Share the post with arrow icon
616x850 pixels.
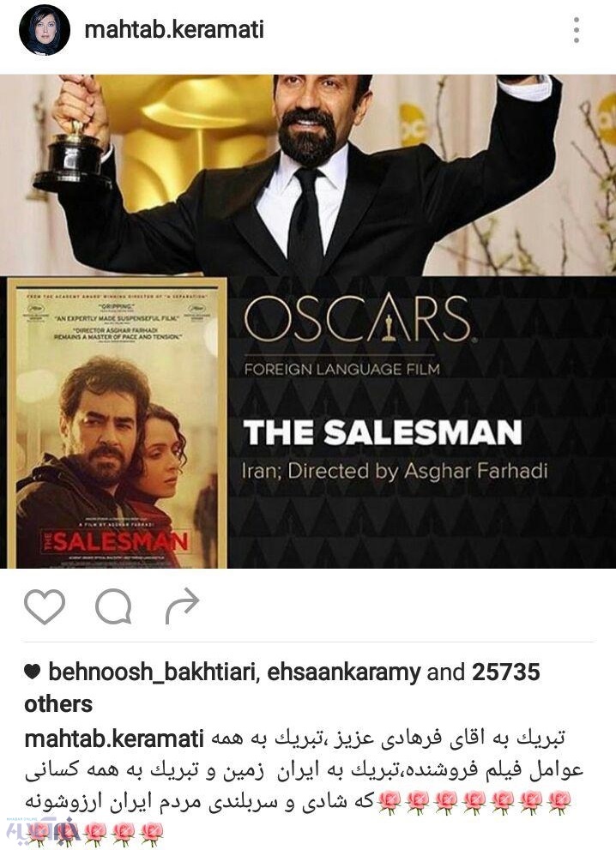(182, 606)
